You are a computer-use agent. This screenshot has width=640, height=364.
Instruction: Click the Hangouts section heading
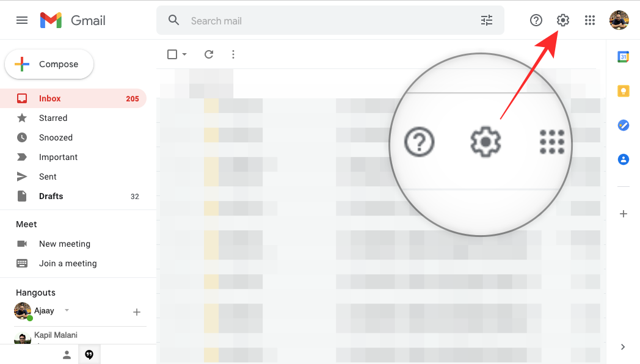click(x=35, y=293)
